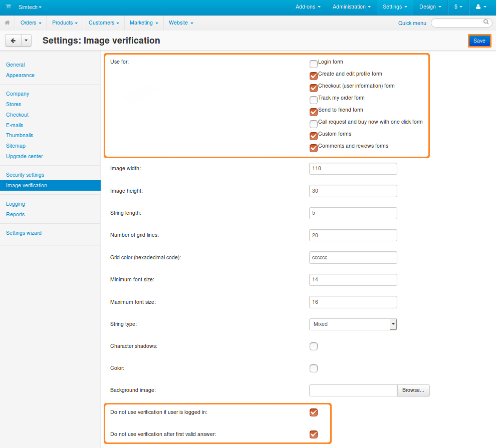Enable Track my order form checkbox
Image resolution: width=496 pixels, height=448 pixels.
(x=314, y=100)
